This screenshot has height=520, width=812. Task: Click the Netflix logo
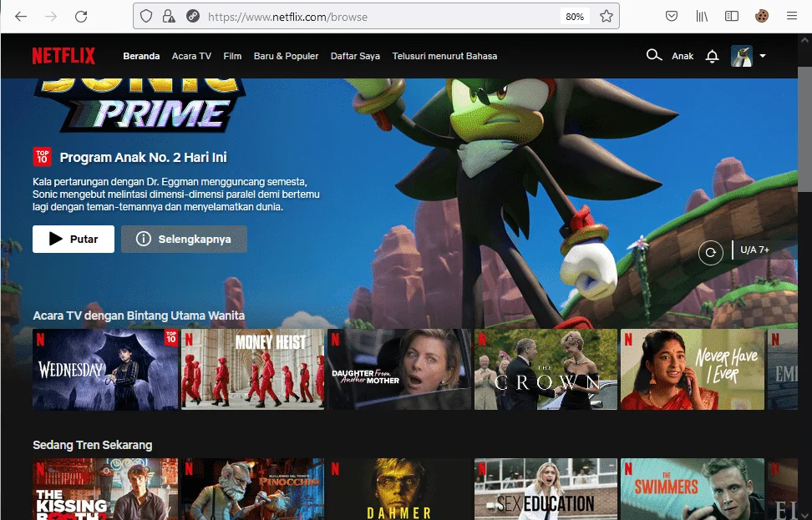click(63, 56)
